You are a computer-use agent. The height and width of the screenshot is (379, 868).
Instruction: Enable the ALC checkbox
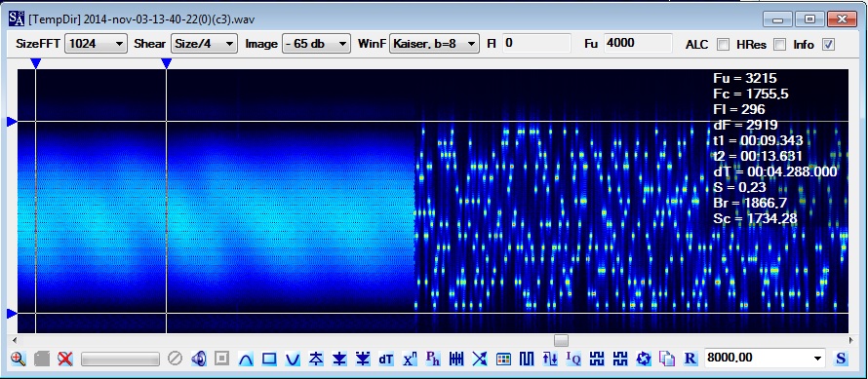click(x=723, y=45)
